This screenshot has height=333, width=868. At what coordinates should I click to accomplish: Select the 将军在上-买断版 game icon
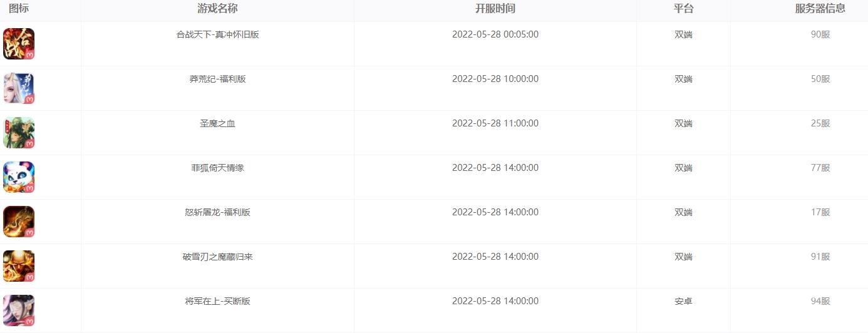19,310
